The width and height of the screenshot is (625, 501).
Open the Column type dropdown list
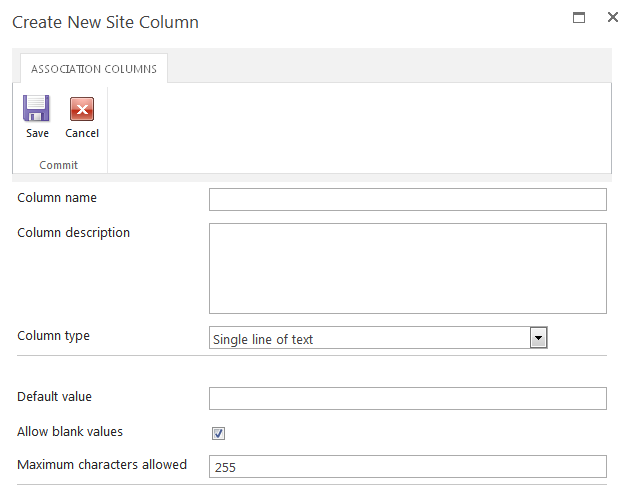pos(369,339)
